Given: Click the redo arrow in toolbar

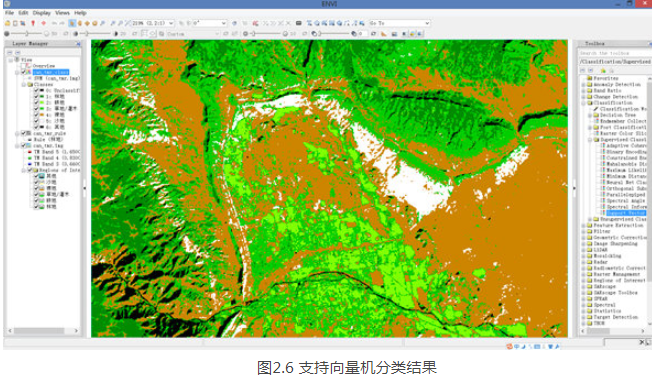Looking at the screenshot, I should [62, 23].
